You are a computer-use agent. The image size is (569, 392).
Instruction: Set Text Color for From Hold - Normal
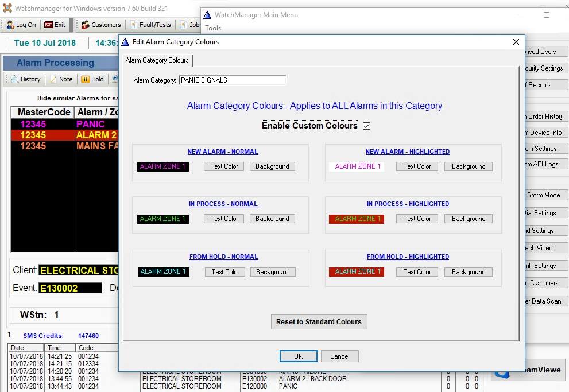[x=225, y=272]
